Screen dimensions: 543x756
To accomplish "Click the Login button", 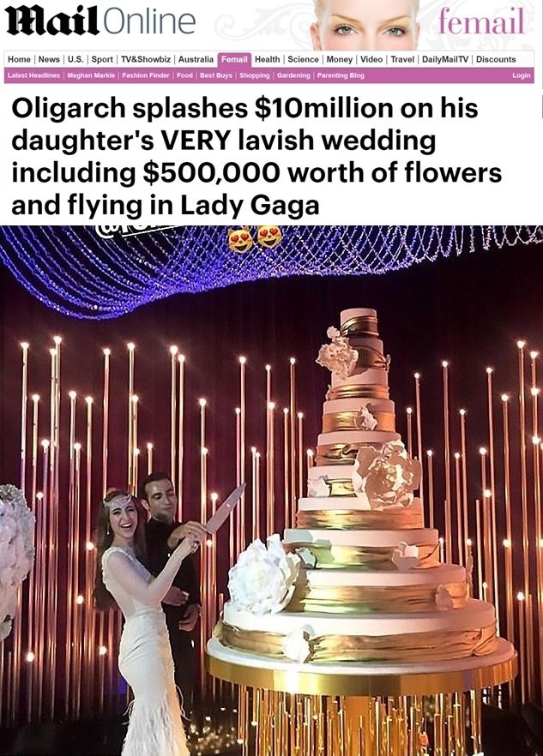I will click(522, 75).
